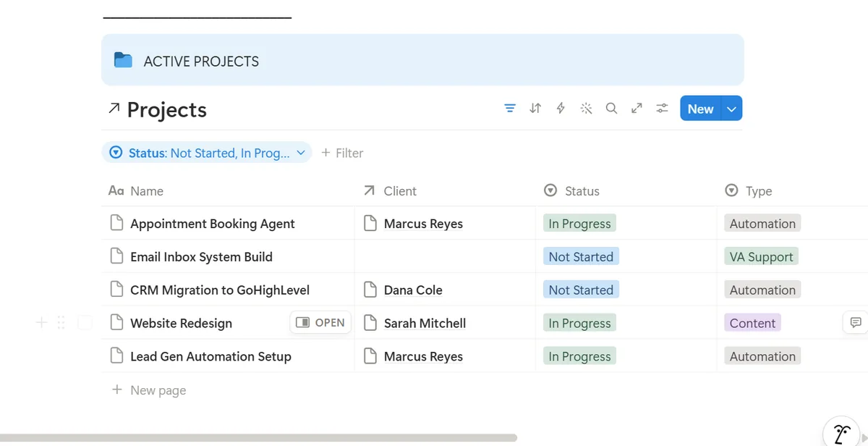Viewport: 868px width, 446px height.
Task: Open the search magnifier in Projects toolbar
Action: pos(611,109)
